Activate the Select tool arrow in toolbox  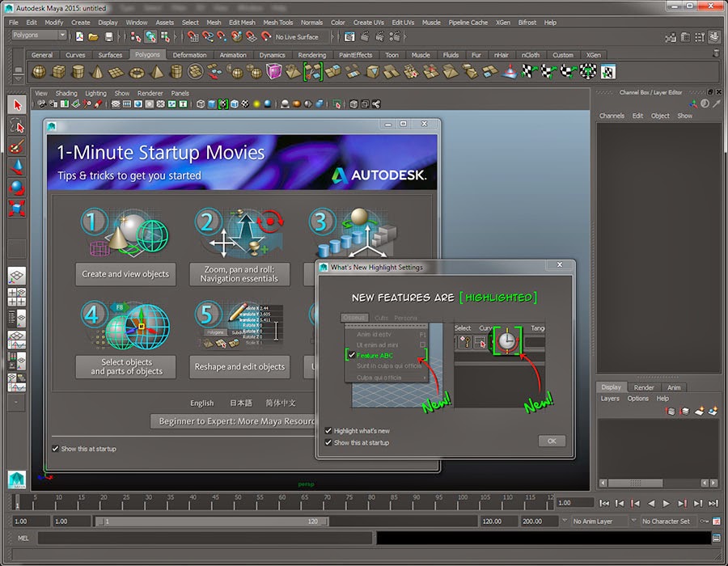tap(17, 106)
